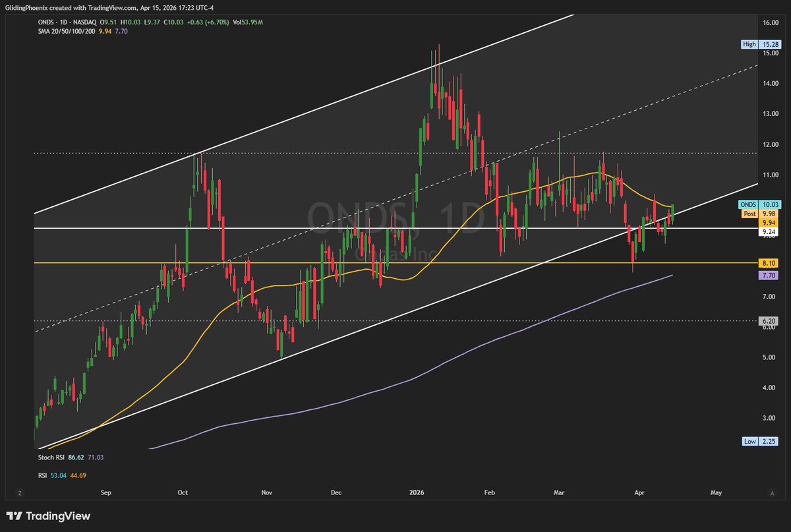This screenshot has height=532, width=791.
Task: Click the RSI value 44.69
Action: (80, 474)
